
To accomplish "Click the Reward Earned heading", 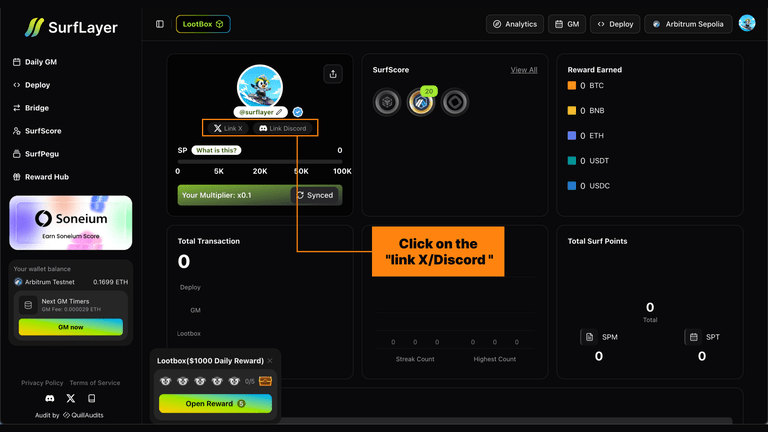I will pyautogui.click(x=595, y=70).
